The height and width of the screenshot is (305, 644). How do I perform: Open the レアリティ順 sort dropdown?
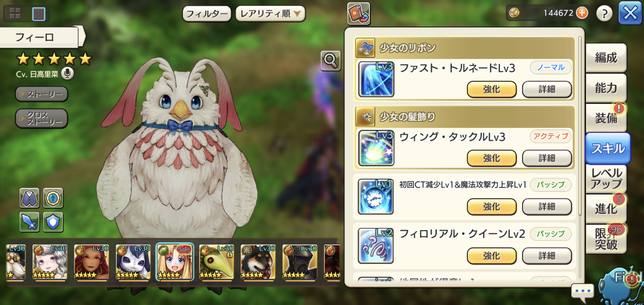pyautogui.click(x=270, y=14)
